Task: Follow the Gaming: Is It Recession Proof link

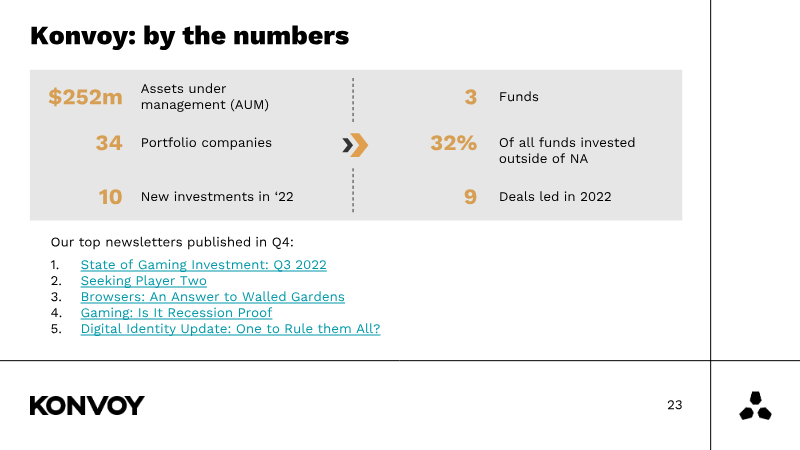Action: point(177,313)
